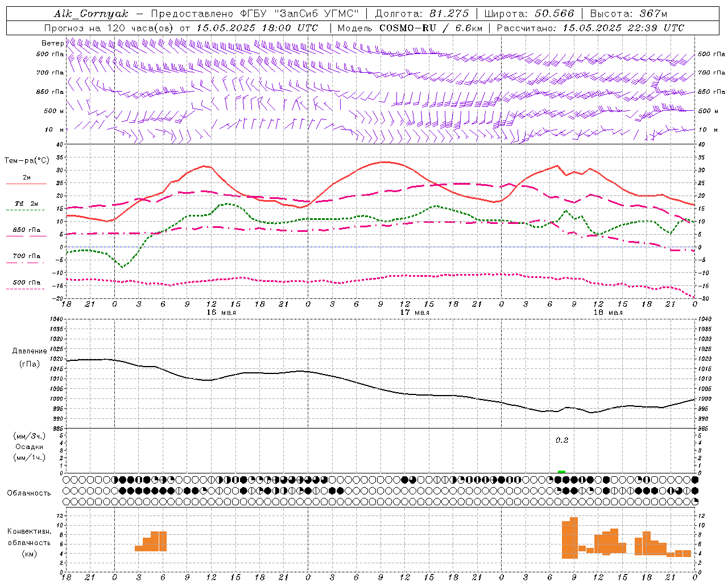
Task: Click the 'Давление' pressure panel label
Action: (x=30, y=351)
